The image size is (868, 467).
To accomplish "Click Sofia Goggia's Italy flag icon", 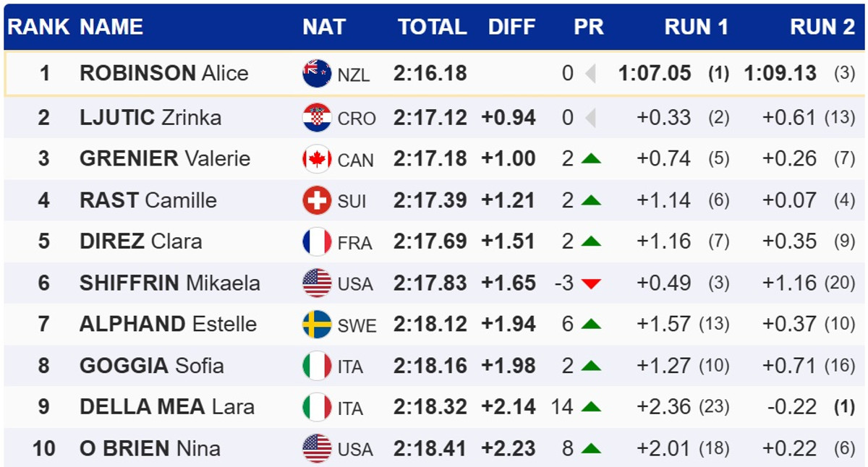I will point(317,366).
